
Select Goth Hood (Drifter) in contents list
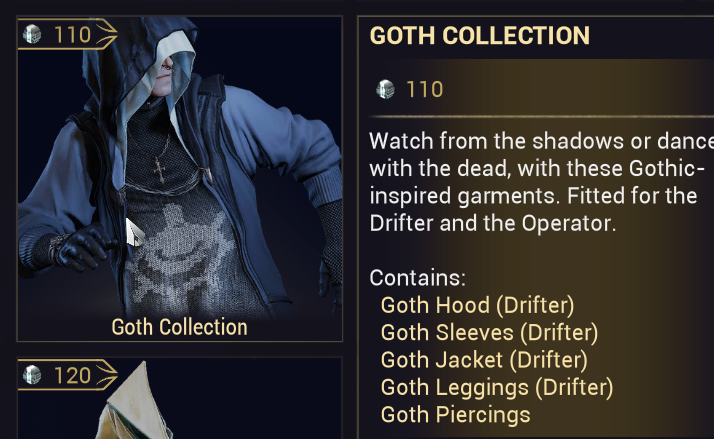click(477, 305)
